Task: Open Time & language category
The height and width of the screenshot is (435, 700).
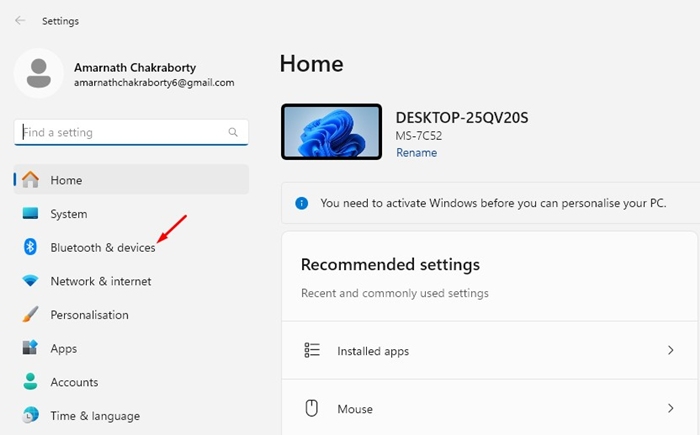Action: tap(131, 416)
